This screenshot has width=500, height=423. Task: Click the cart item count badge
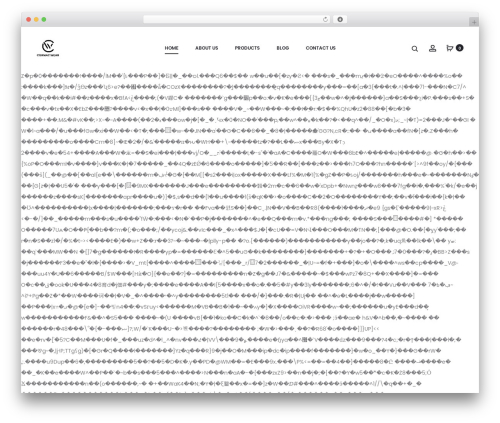(x=460, y=48)
